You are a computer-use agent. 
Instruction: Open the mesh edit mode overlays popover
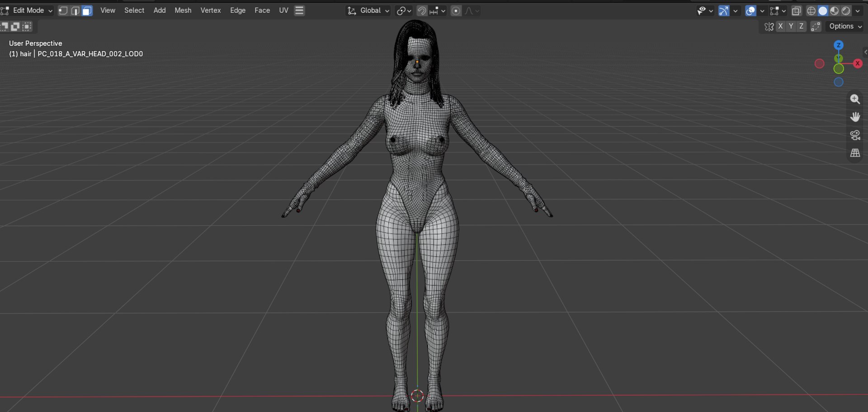778,11
